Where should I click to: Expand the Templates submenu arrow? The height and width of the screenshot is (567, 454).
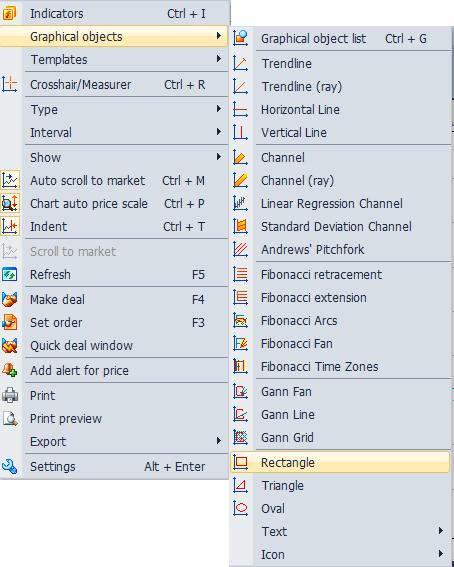click(x=219, y=59)
